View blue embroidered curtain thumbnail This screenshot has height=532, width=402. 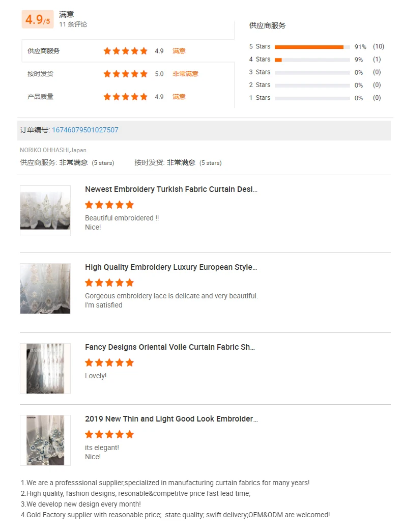(45, 440)
